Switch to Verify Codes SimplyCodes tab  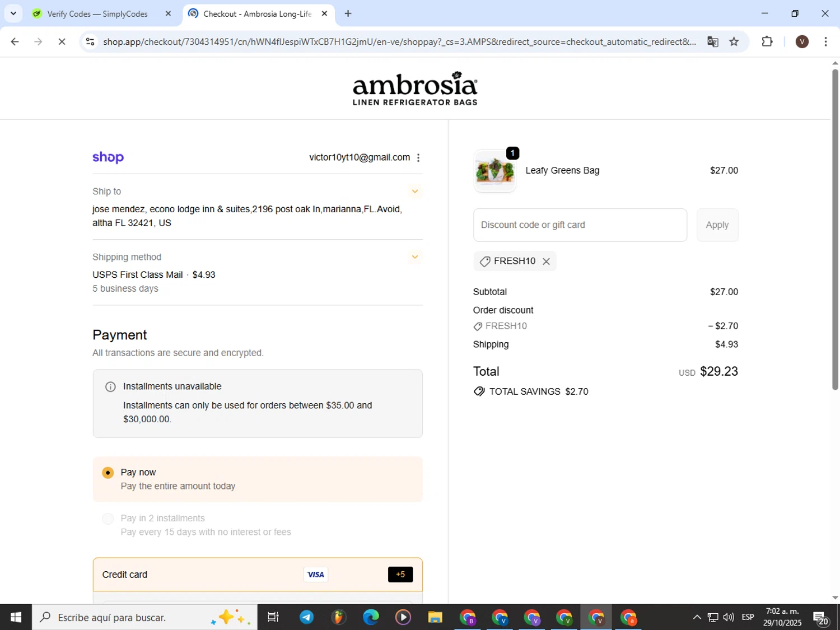tap(97, 13)
